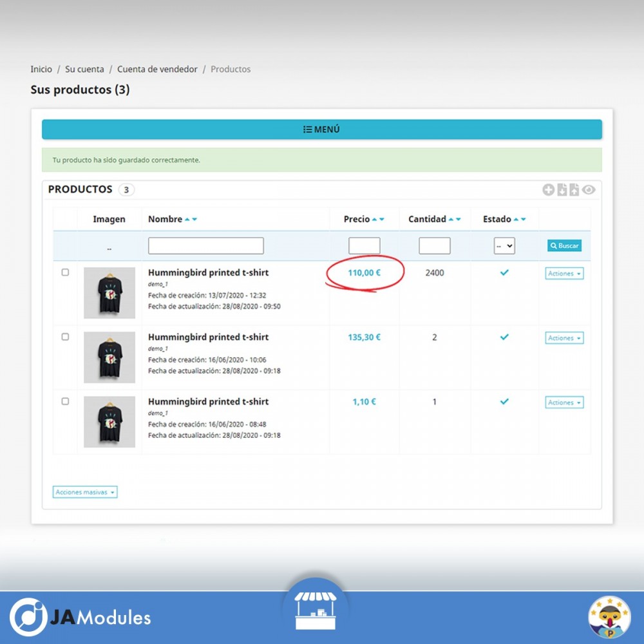Open the Acciones dropdown for the first product
Viewport: 644px width, 644px height.
[563, 273]
